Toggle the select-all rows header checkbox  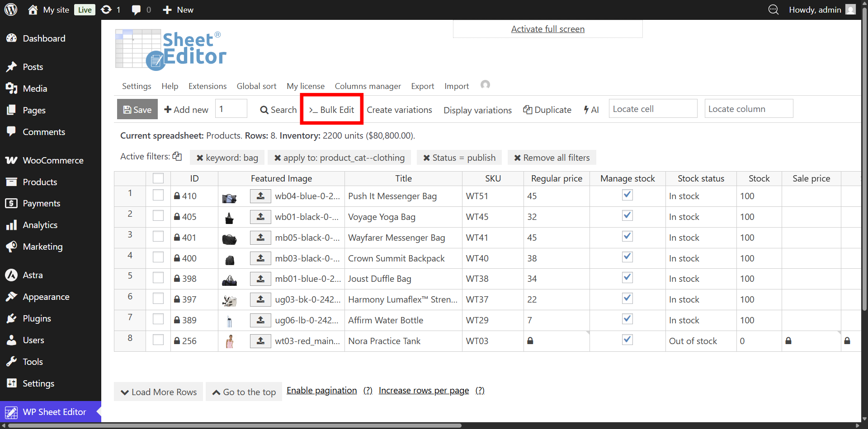click(x=158, y=178)
